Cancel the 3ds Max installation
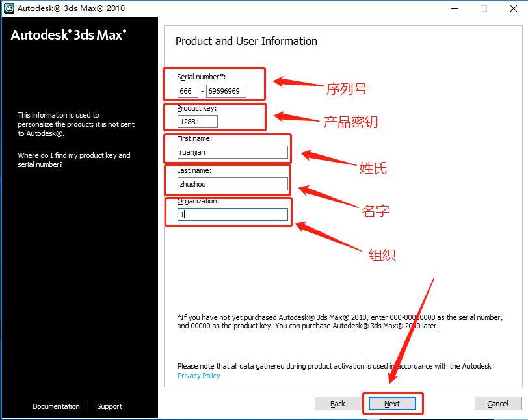The height and width of the screenshot is (420, 528). click(497, 404)
